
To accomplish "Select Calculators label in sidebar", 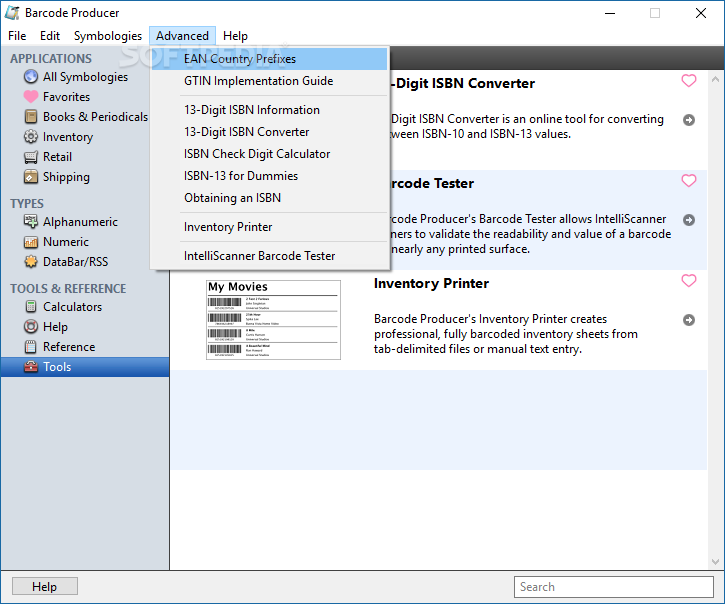I will coord(72,307).
